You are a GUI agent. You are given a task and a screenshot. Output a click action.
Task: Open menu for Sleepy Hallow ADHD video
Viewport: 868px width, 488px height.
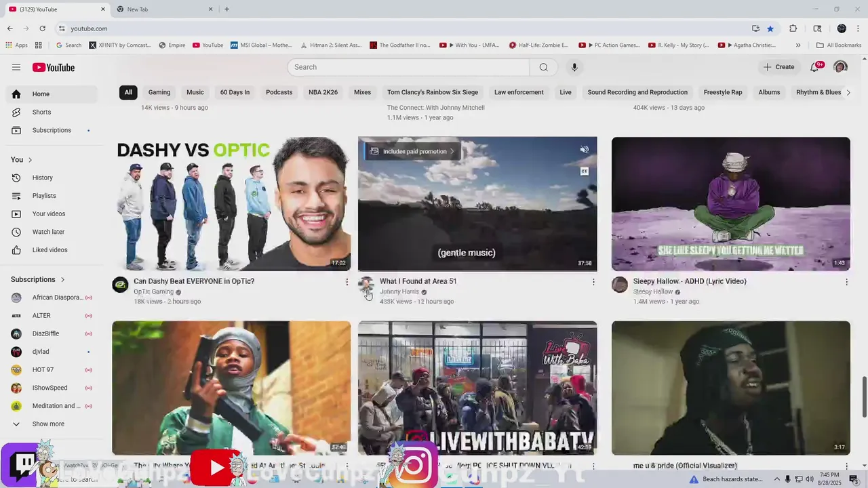[x=846, y=282]
